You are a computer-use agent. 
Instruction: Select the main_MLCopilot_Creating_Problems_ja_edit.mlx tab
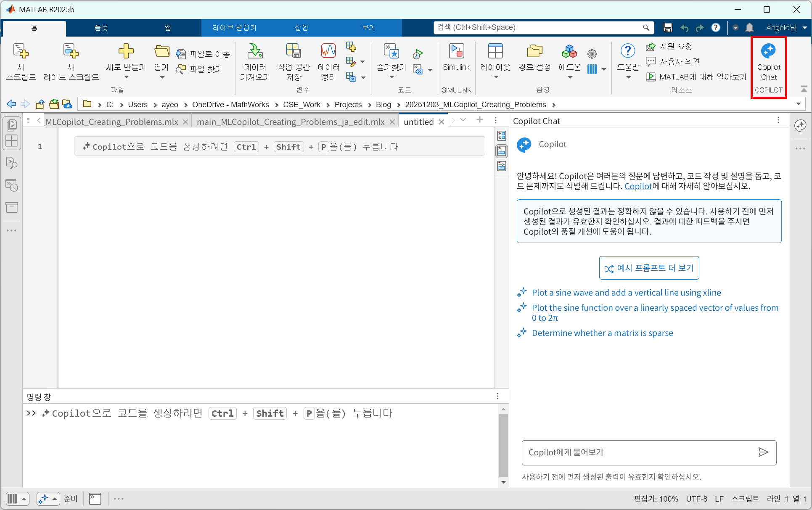291,122
